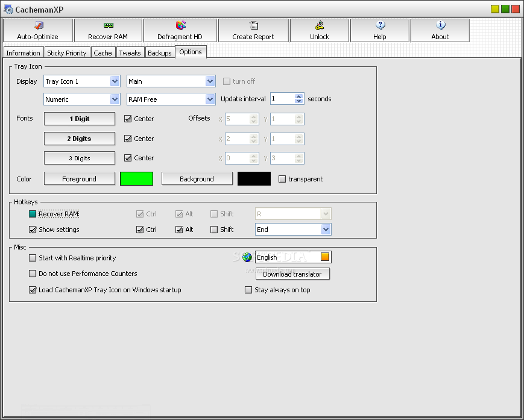
Task: Open the Backups tab
Action: [160, 53]
